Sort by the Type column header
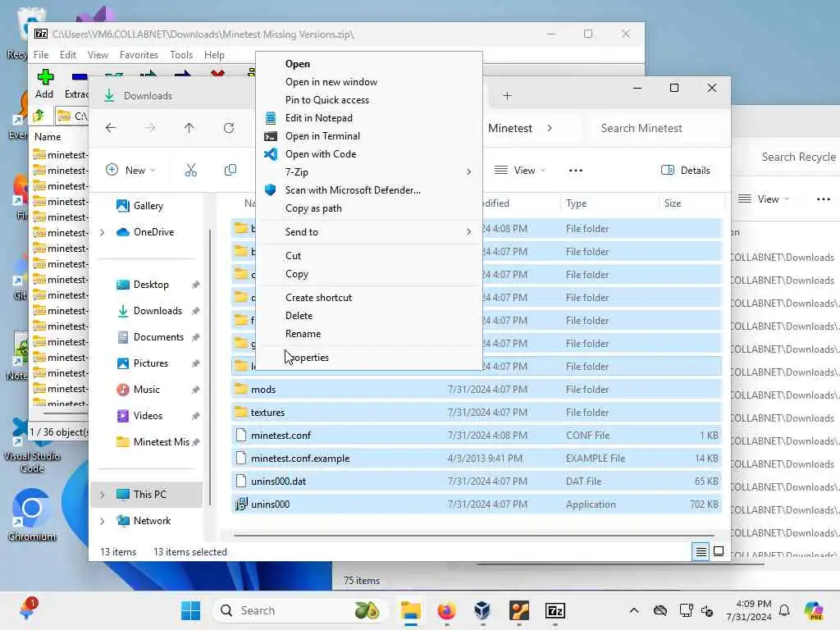 [x=576, y=203]
